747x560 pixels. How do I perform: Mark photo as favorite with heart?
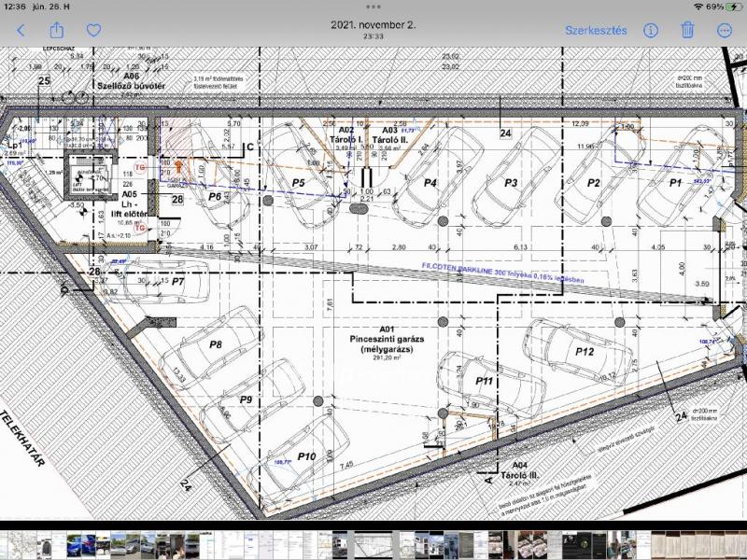93,31
